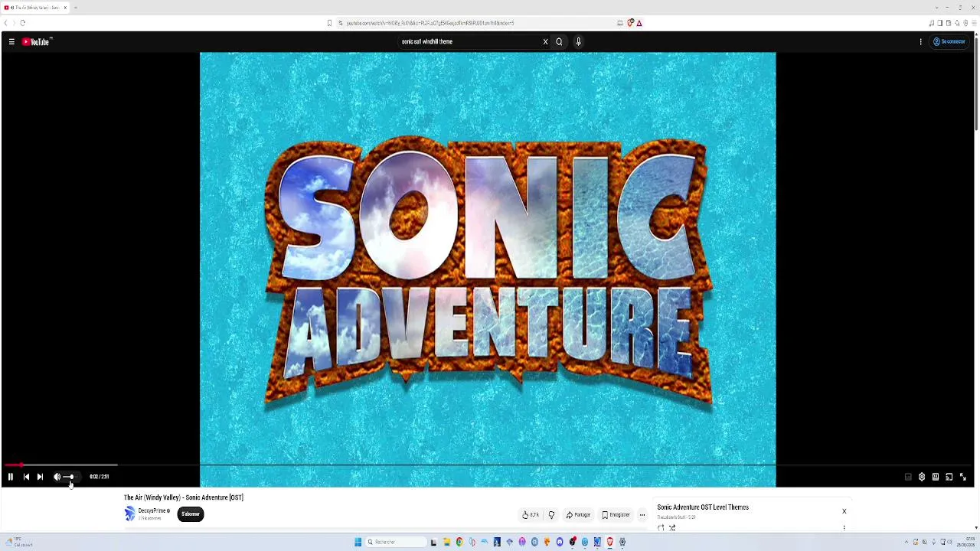Adjust the player volume slider
This screenshot has height=551, width=980.
(x=69, y=477)
